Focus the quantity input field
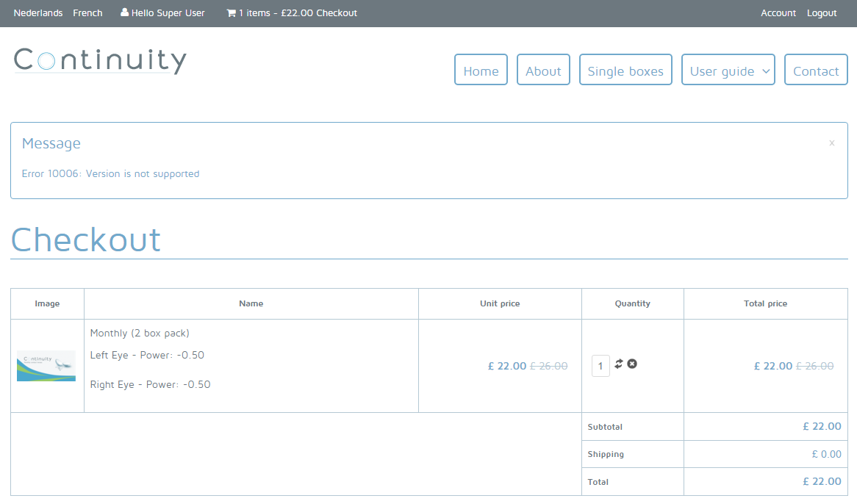This screenshot has height=504, width=857. (600, 366)
